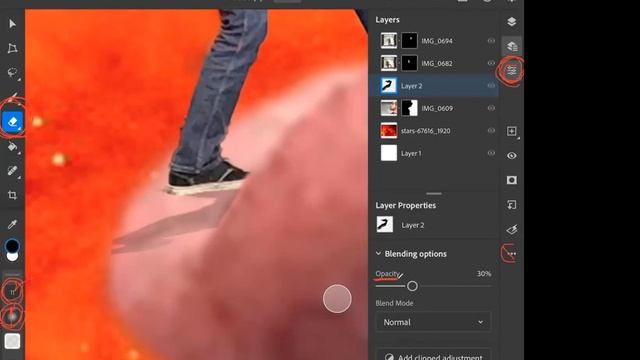Pick the black foreground color swatch
Image resolution: width=640 pixels, height=360 pixels.
[12, 246]
